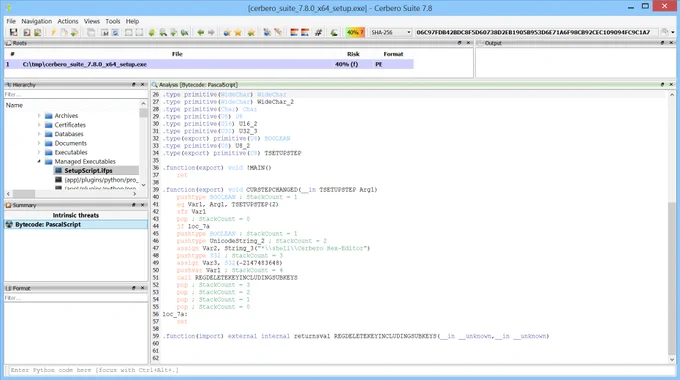
Task: Click the second red-blue layout toolbar icon
Action: [x=305, y=32]
